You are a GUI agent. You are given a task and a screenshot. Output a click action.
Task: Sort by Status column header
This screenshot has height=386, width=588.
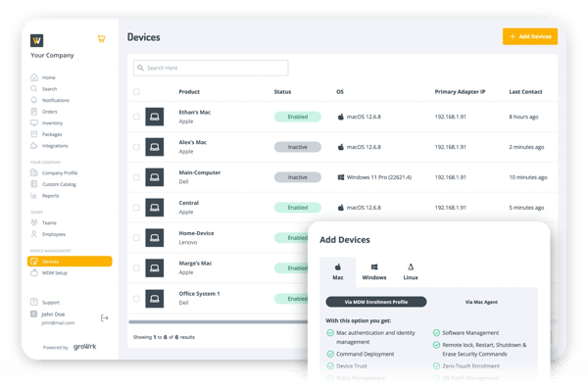(x=282, y=92)
